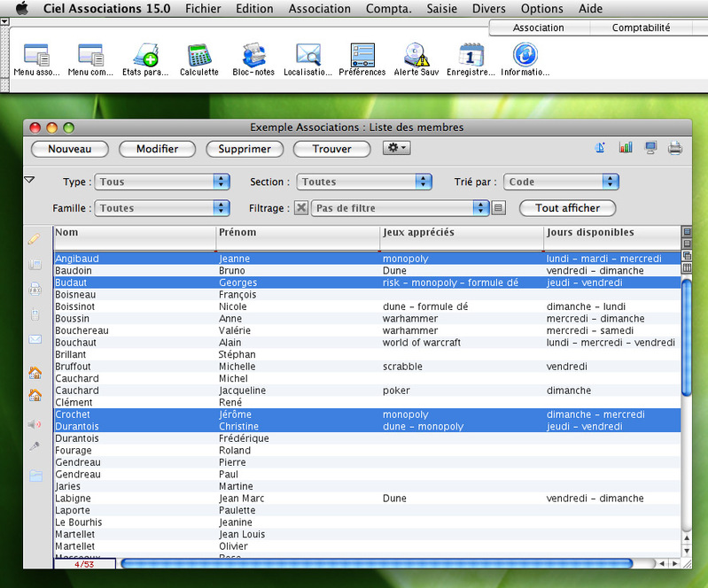Click the FAX icon in sidebar

tap(35, 289)
